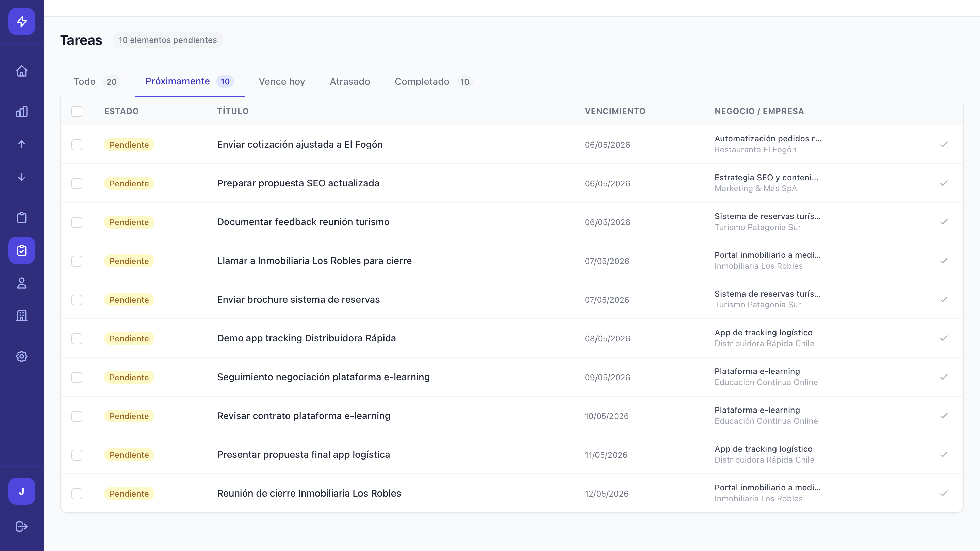Image resolution: width=980 pixels, height=551 pixels.
Task: Click the up arrow sidebar icon
Action: pos(22,144)
